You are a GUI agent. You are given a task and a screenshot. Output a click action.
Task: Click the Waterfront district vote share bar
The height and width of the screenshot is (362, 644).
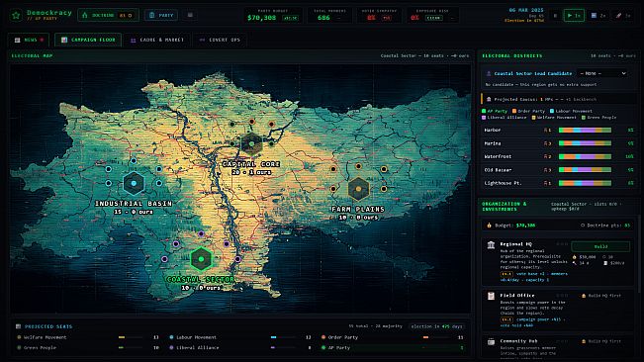[585, 157]
